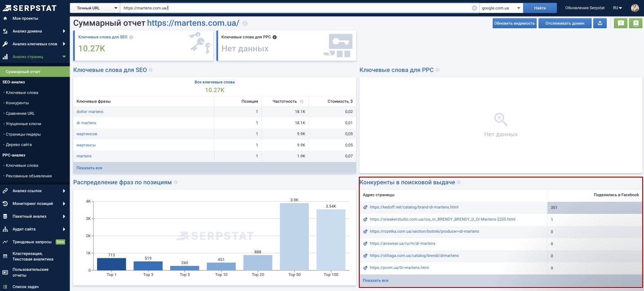This screenshot has height=291, width=644.
Task: Open the google.com.ua search engine dropdown
Action: 502,8
